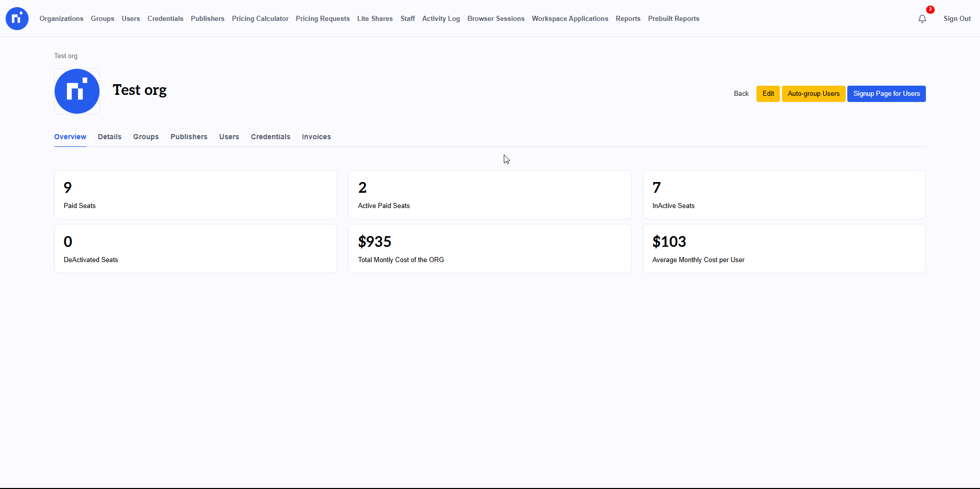Open Activity Log from navigation
The height and width of the screenshot is (489, 980).
[440, 19]
